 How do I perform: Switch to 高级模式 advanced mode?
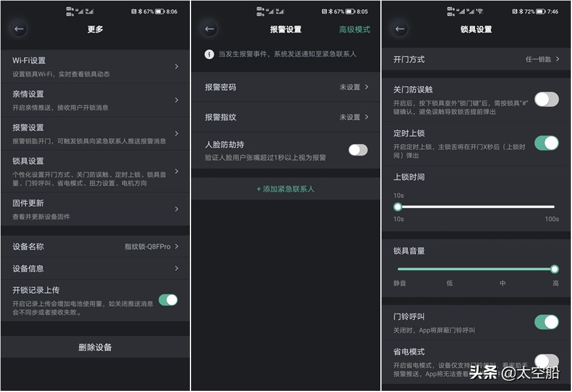click(x=353, y=29)
